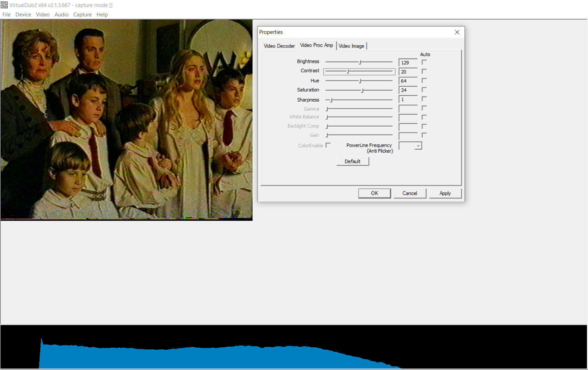This screenshot has height=370, width=588.
Task: Enable Auto checkbox for Hue
Action: [424, 81]
